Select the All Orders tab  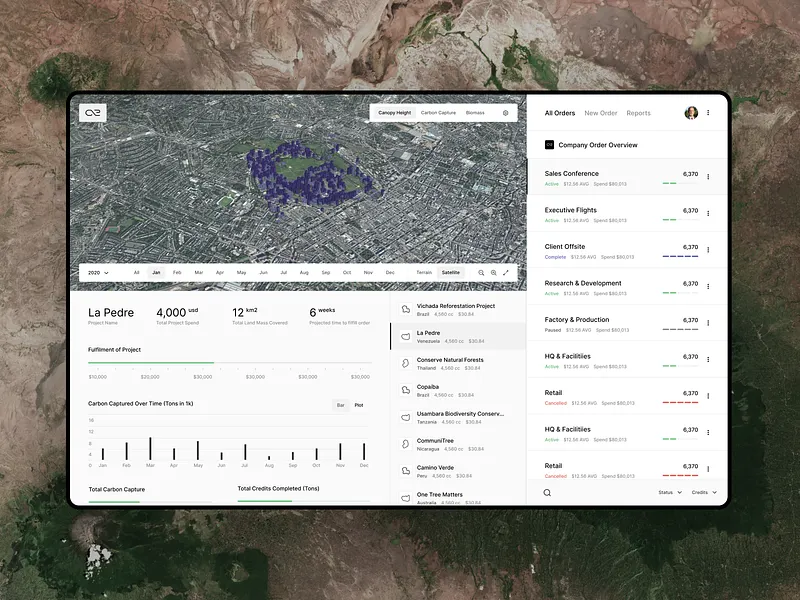coord(559,112)
